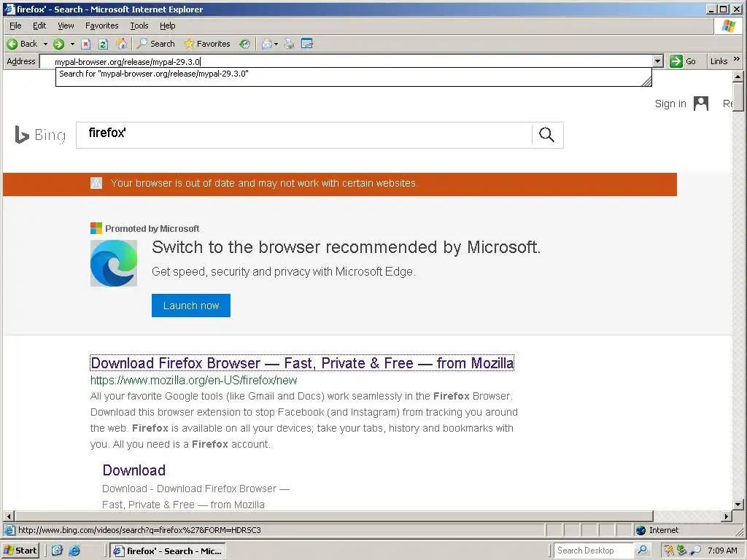Expand the Links toolbar chevron
The width and height of the screenshot is (747, 560).
pos(737,60)
